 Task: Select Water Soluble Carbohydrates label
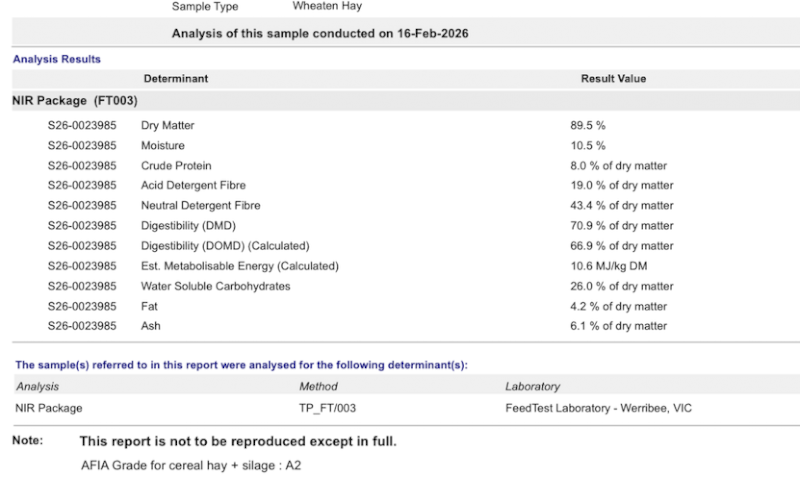tap(215, 286)
